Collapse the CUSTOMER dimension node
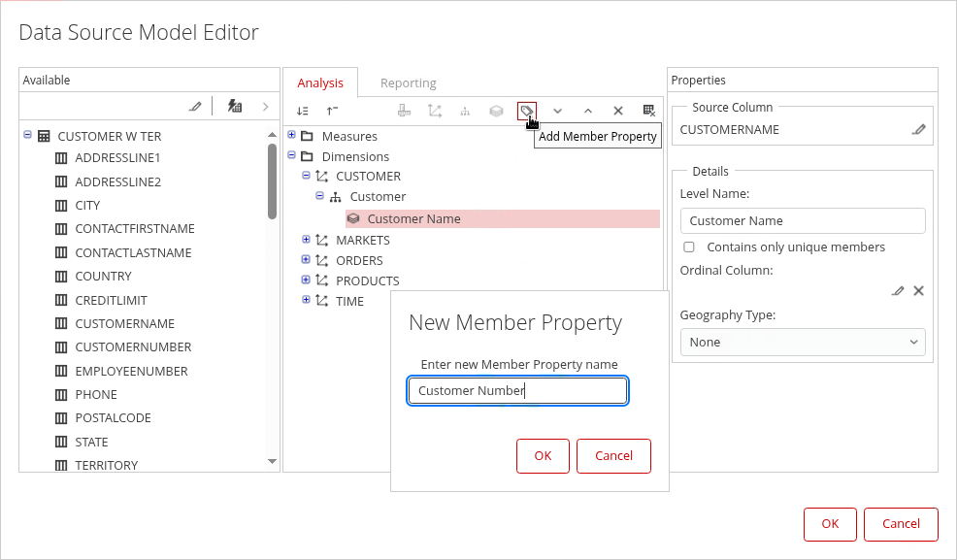Screen dimensions: 957x560 tap(306, 176)
